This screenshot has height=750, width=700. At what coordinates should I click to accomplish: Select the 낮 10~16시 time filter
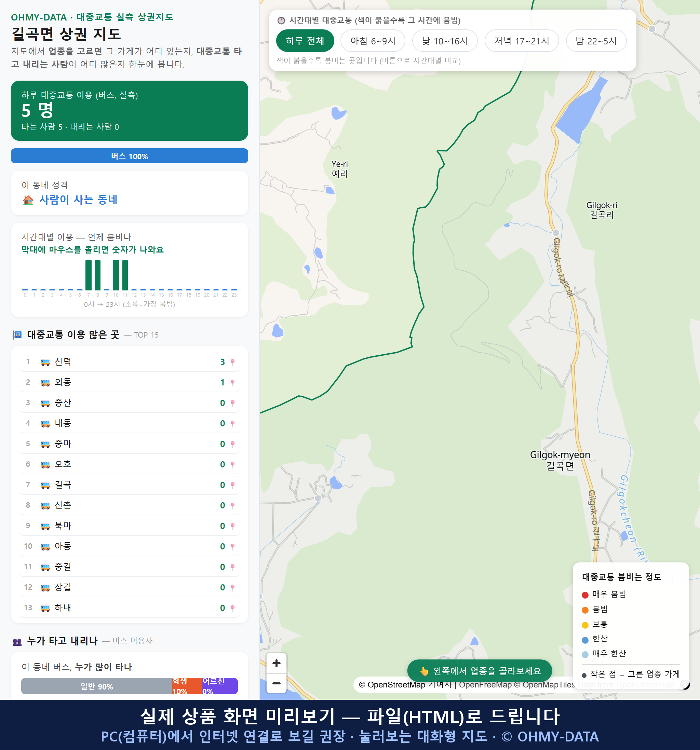coord(445,41)
